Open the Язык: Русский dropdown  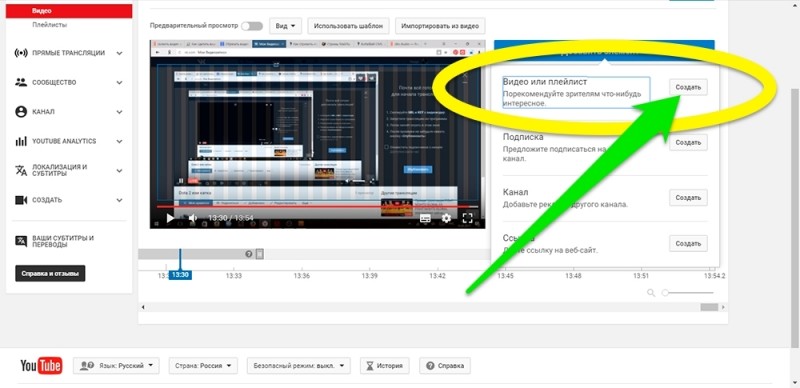tap(116, 366)
